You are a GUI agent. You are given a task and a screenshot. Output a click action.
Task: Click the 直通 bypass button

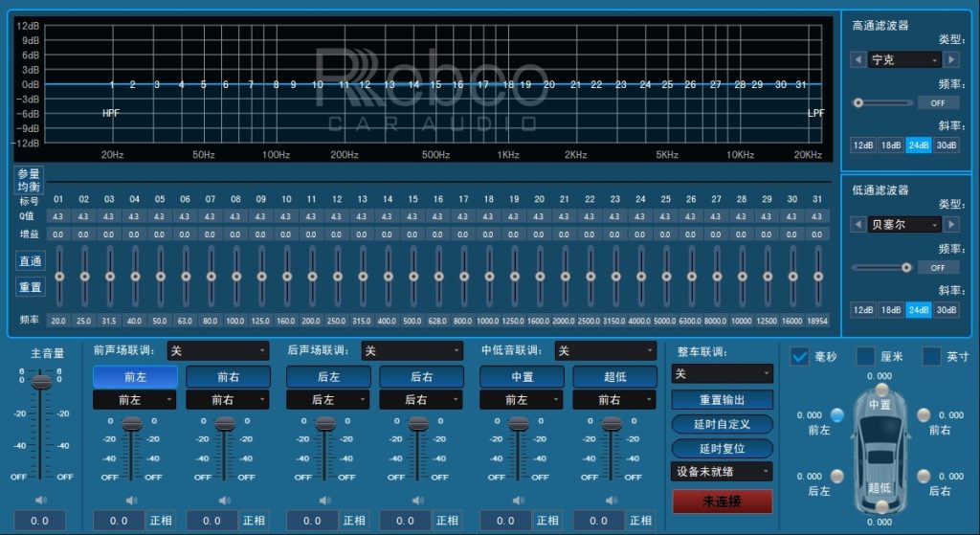point(30,261)
